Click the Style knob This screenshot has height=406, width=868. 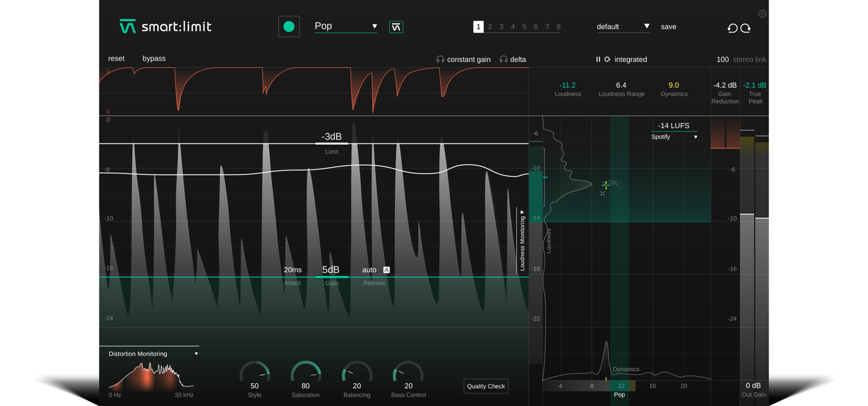point(254,373)
